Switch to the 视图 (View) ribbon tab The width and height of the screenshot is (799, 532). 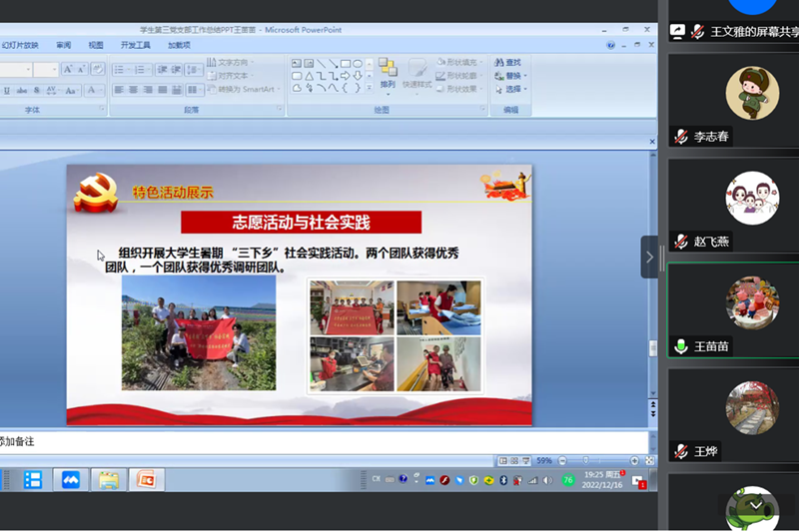[x=96, y=45]
